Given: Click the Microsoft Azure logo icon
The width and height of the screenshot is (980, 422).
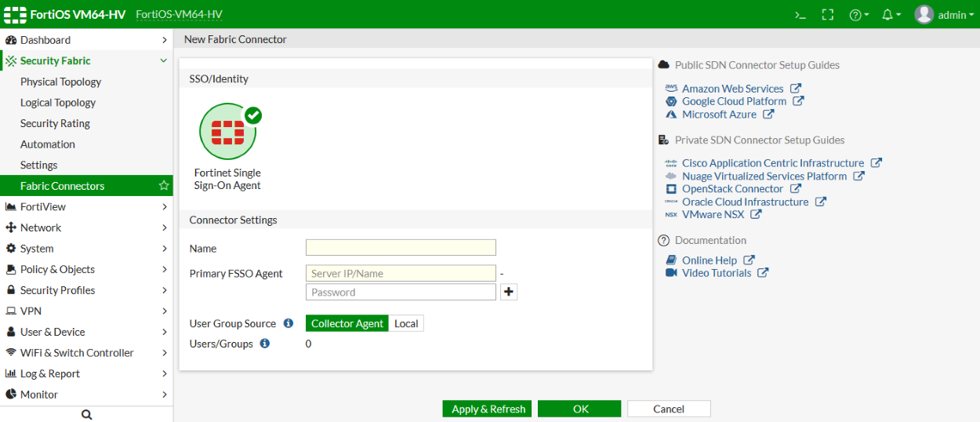Looking at the screenshot, I should [x=671, y=114].
